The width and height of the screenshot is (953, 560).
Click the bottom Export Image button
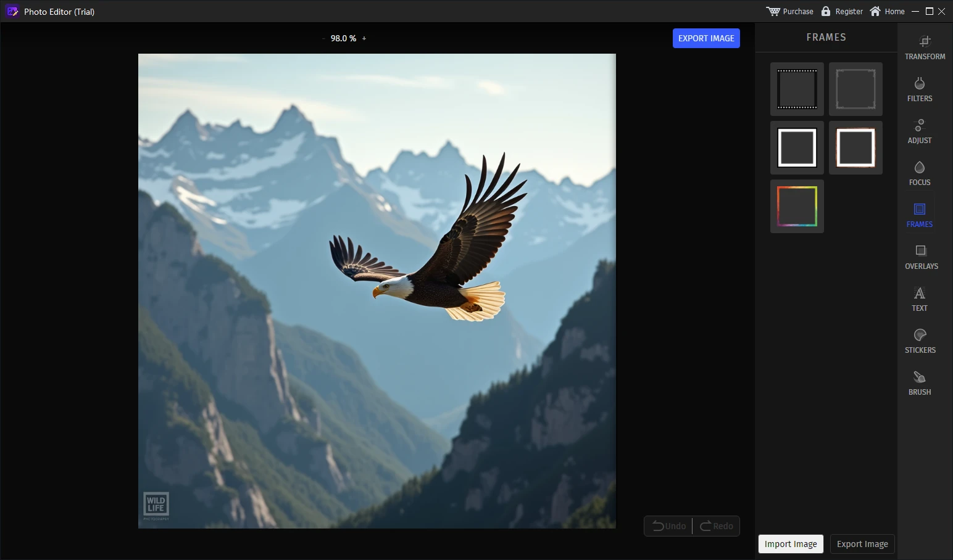[862, 544]
